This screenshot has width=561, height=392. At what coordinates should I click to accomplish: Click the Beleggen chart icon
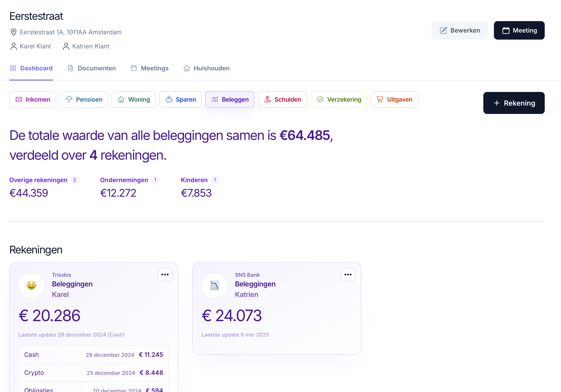[x=215, y=99]
